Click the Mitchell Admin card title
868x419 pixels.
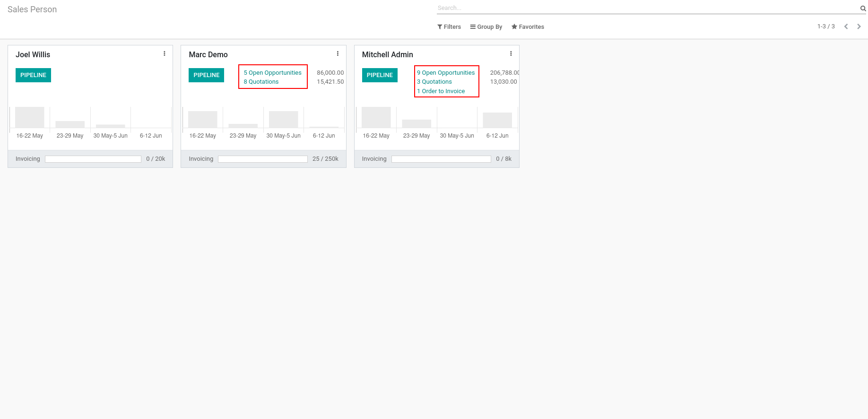point(388,55)
